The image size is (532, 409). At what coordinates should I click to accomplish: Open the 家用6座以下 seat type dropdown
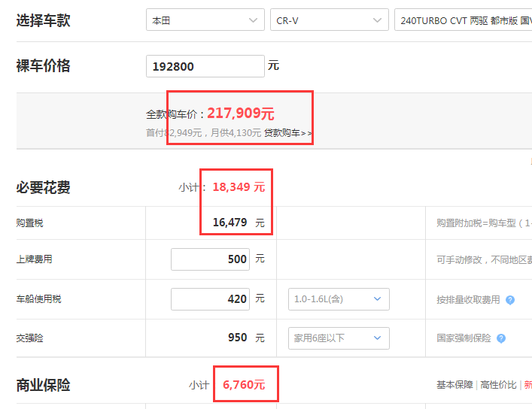pos(339,338)
